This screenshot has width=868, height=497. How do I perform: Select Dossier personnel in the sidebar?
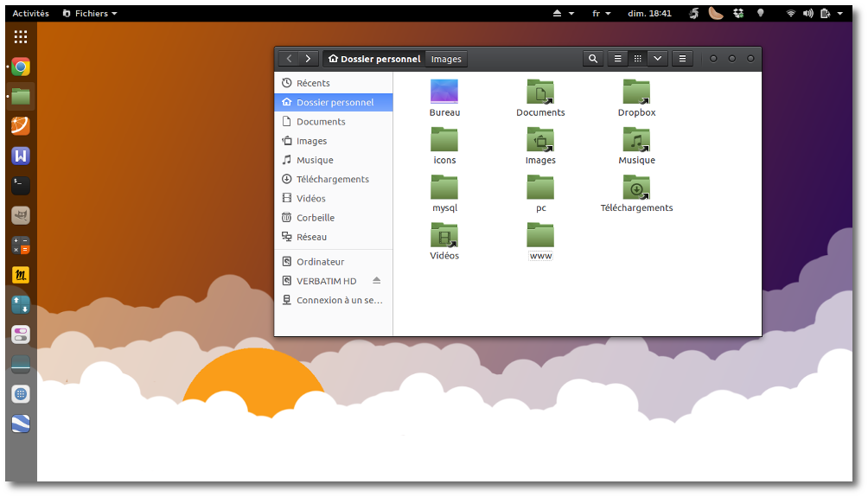(x=333, y=102)
